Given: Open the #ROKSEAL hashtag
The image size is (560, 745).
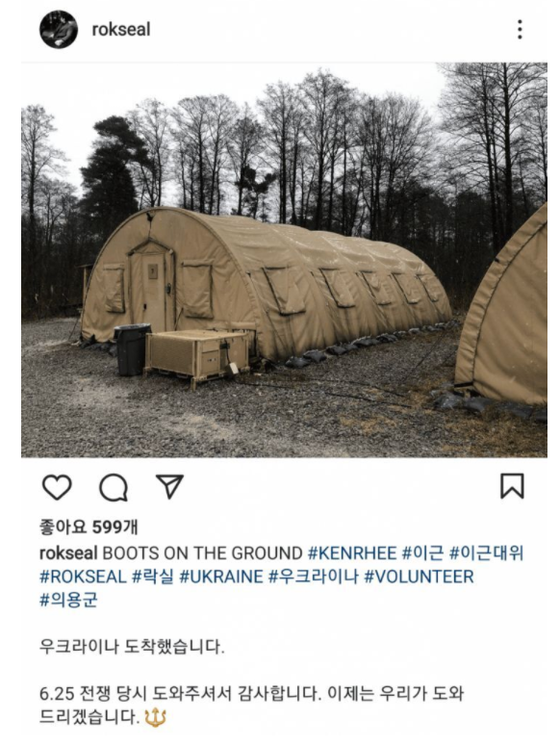Looking at the screenshot, I should [83, 577].
